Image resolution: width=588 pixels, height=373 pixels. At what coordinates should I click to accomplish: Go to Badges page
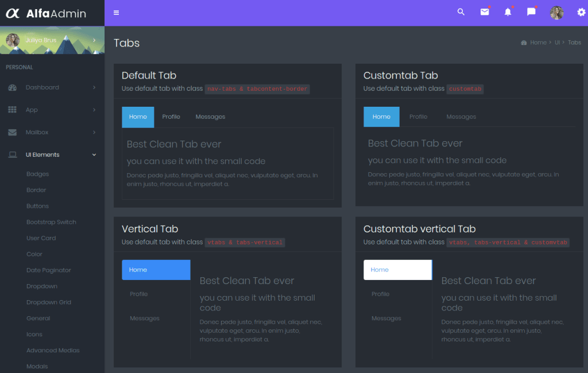37,174
